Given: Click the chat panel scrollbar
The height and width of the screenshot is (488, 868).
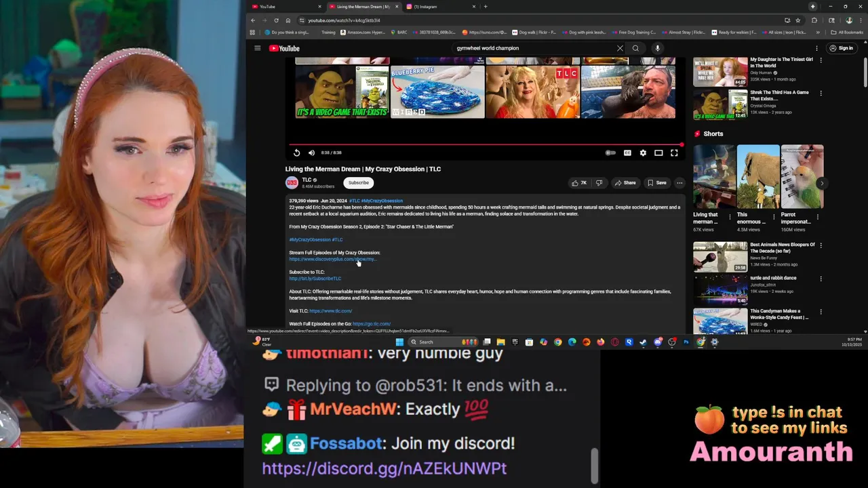Looking at the screenshot, I should [595, 465].
